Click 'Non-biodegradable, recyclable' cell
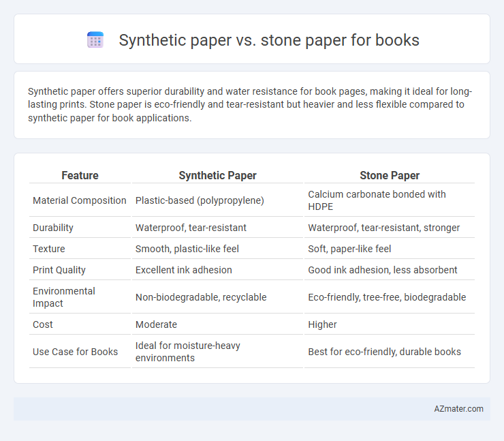The height and width of the screenshot is (441, 504). point(201,297)
